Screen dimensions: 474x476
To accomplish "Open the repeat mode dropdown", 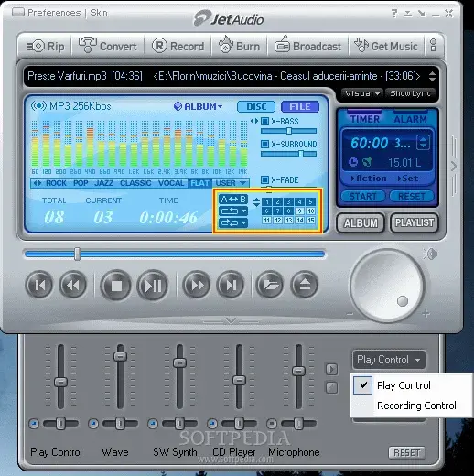I will [x=233, y=211].
